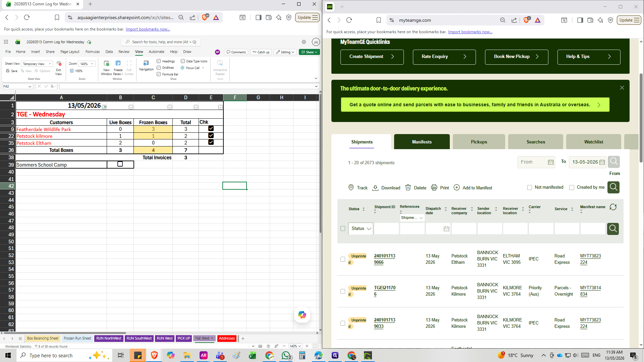Click search icon next to To date field
Image resolution: width=644 pixels, height=362 pixels.
point(614,162)
